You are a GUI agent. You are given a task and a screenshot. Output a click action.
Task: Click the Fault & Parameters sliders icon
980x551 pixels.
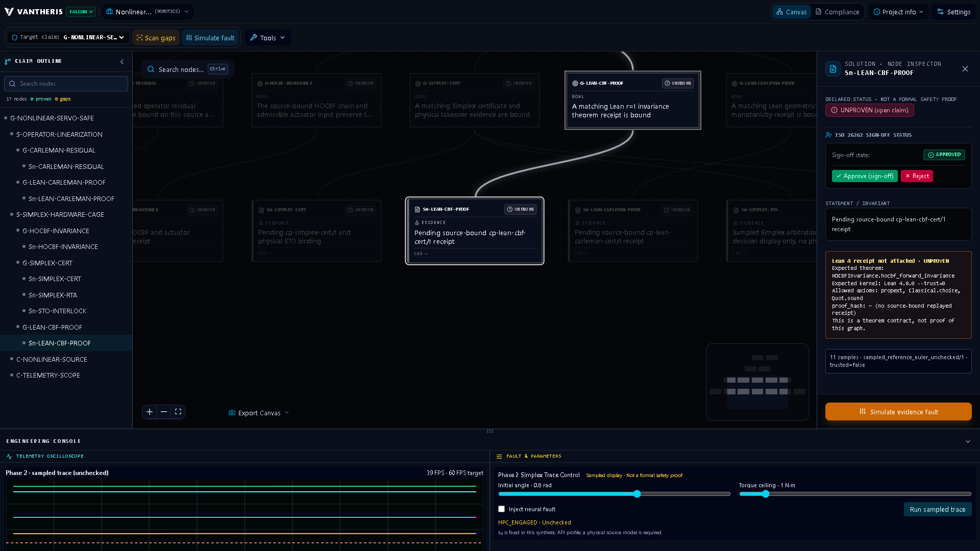499,457
